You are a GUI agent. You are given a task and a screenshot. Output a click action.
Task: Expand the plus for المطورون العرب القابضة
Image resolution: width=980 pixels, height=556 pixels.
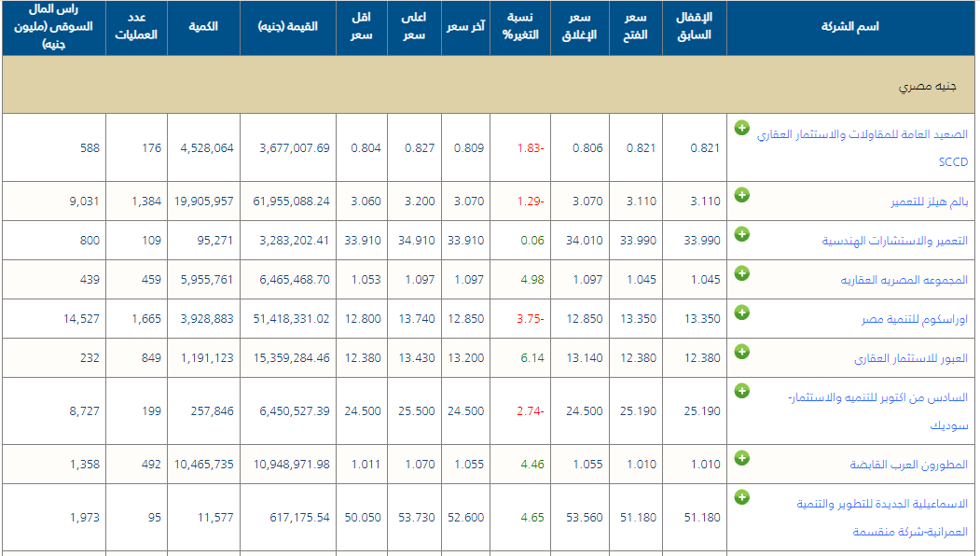(x=741, y=458)
